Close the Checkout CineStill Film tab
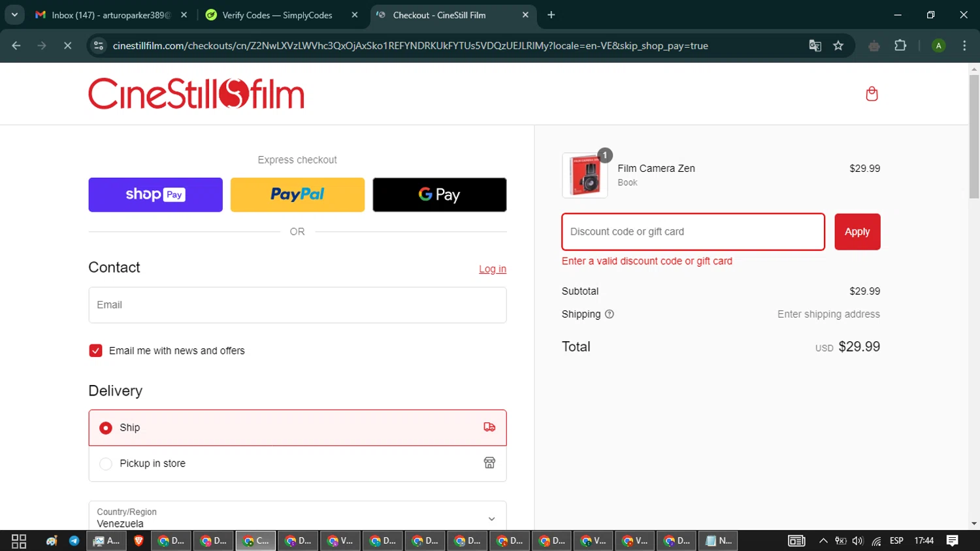980x551 pixels. 525,15
